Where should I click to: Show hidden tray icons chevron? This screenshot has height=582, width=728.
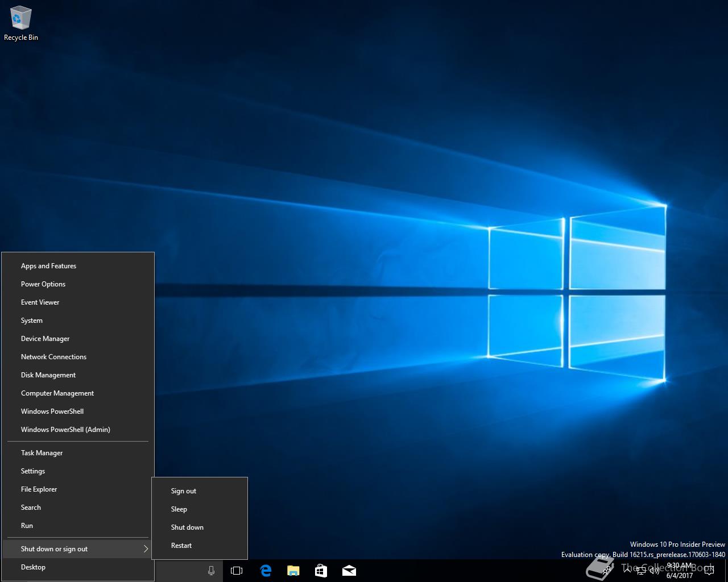[x=627, y=570]
